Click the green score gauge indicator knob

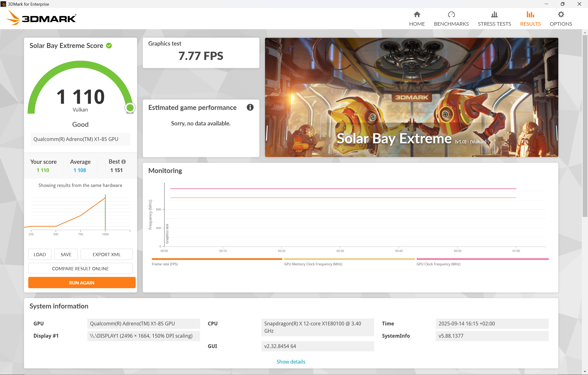click(x=130, y=108)
